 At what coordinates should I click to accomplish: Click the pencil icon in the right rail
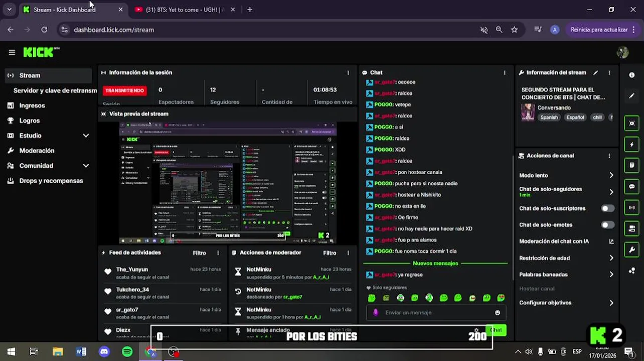pyautogui.click(x=632, y=96)
